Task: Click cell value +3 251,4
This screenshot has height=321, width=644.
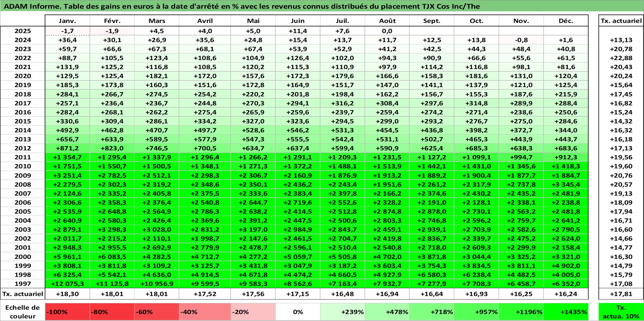Action: 67,176
